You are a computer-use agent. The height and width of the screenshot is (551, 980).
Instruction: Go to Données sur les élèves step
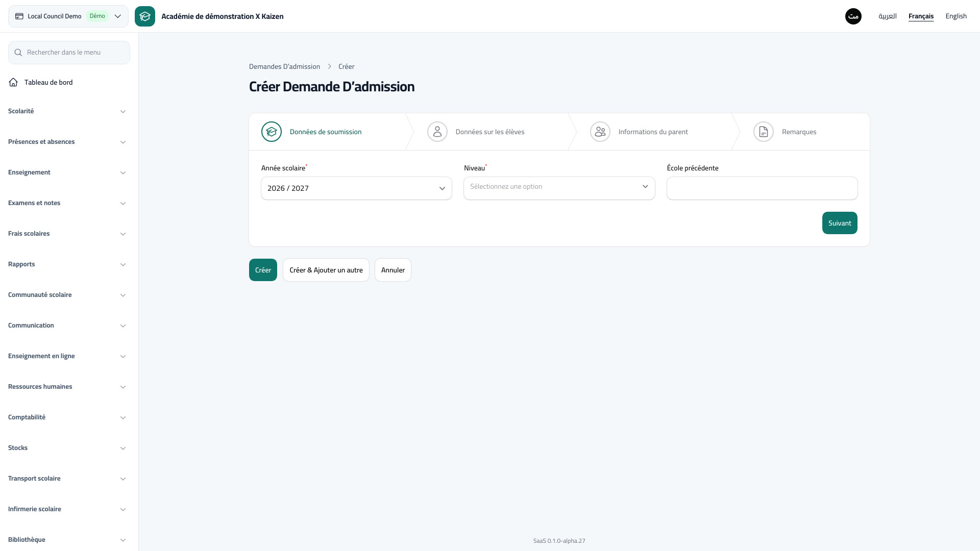click(489, 132)
